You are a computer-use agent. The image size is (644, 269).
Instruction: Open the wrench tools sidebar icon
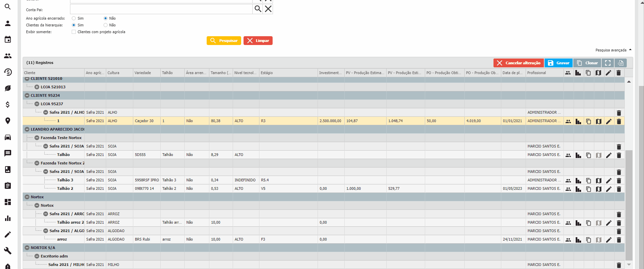click(8, 251)
